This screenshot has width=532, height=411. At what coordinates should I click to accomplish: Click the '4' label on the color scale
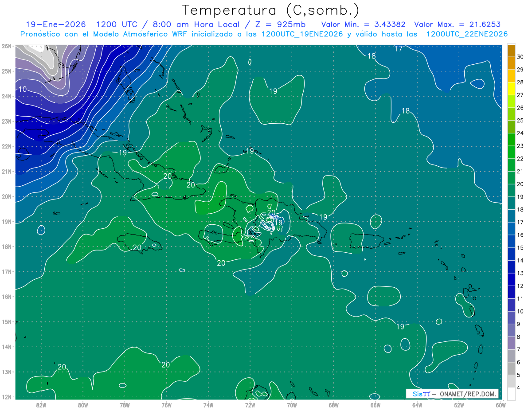pos(519,388)
